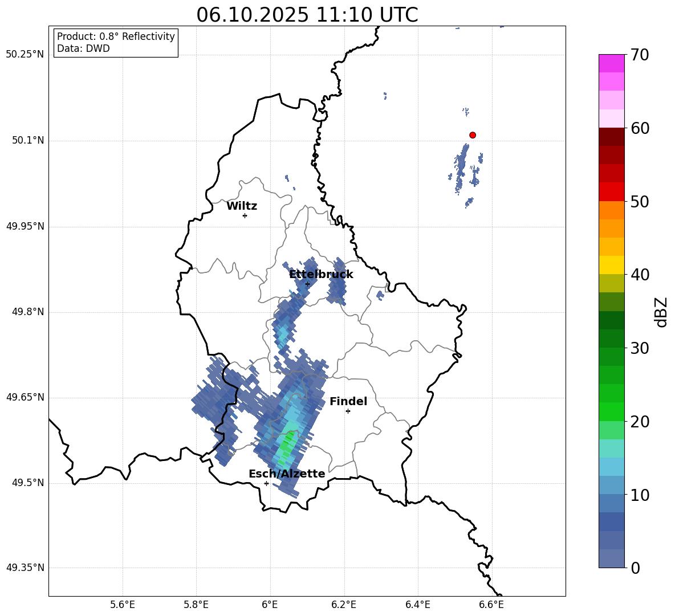Click the dark maroon colorbar segment below 60
Viewport: 675px width, 616px height.
point(611,137)
